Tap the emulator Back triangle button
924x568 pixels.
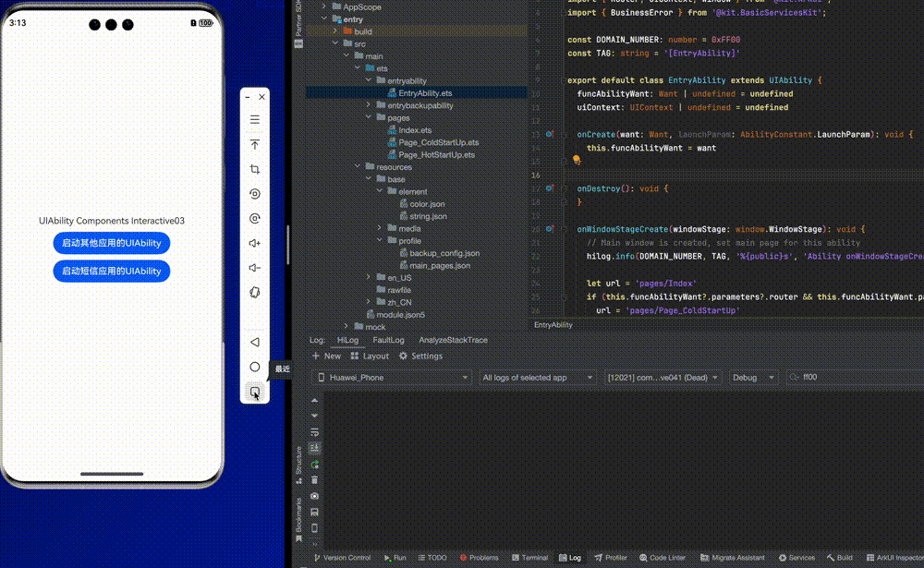tap(255, 342)
